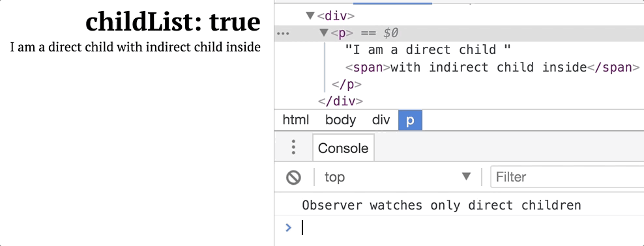Viewport: 644px width, 246px height.
Task: Collapse the div element triangle
Action: pos(310,16)
